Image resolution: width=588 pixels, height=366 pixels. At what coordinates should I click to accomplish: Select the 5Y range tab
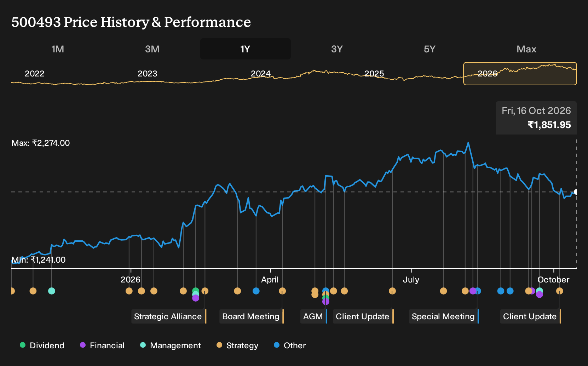click(430, 49)
